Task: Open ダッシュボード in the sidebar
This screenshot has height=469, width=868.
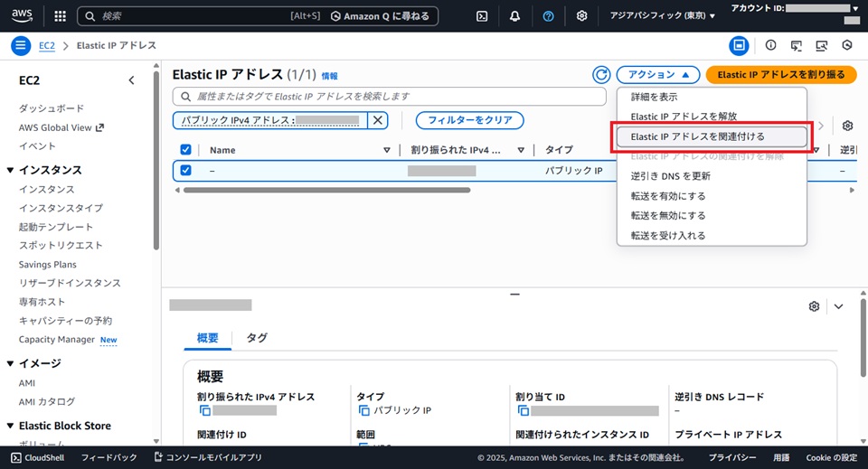Action: tap(52, 108)
